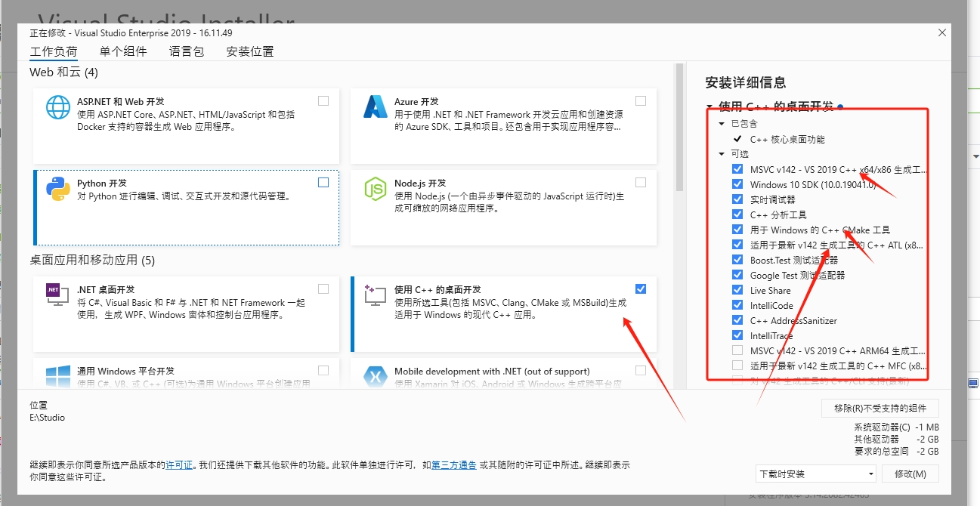Select the Python 开发 workload card
Image resolution: width=980 pixels, height=506 pixels.
[x=187, y=207]
